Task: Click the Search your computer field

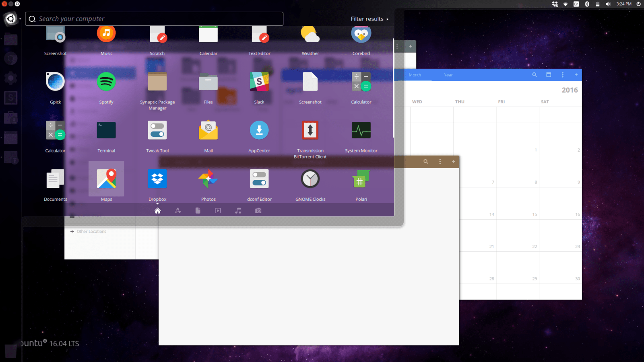Action: click(x=154, y=19)
